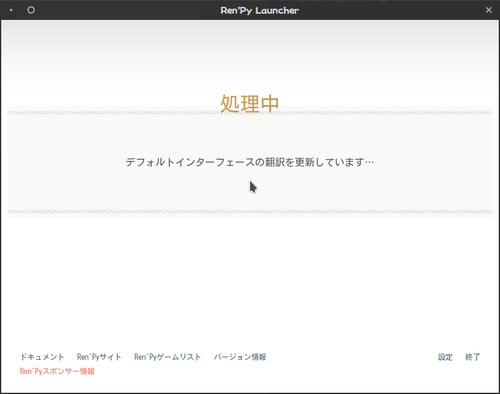Click the circle icon in title bar
This screenshot has width=500, height=394.
pyautogui.click(x=31, y=10)
